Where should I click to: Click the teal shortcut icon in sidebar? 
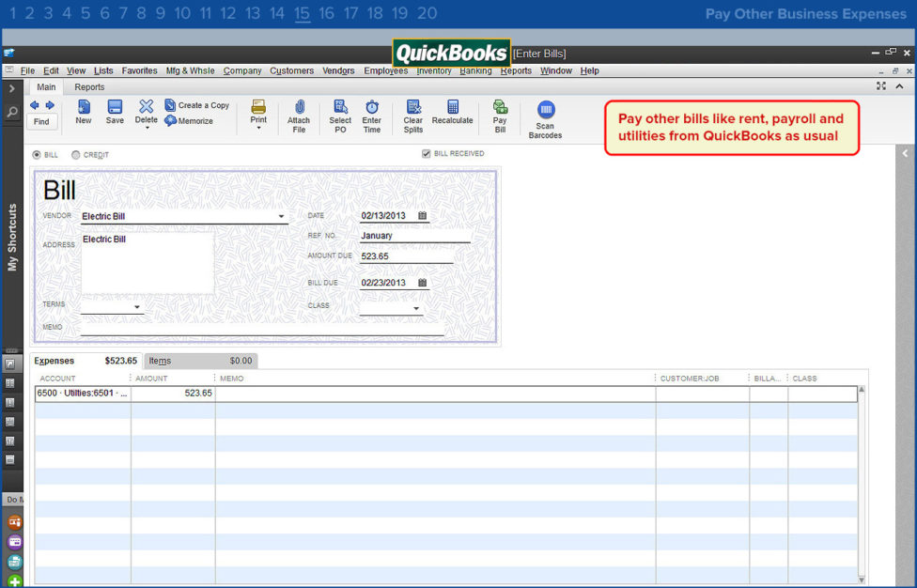pyautogui.click(x=15, y=562)
